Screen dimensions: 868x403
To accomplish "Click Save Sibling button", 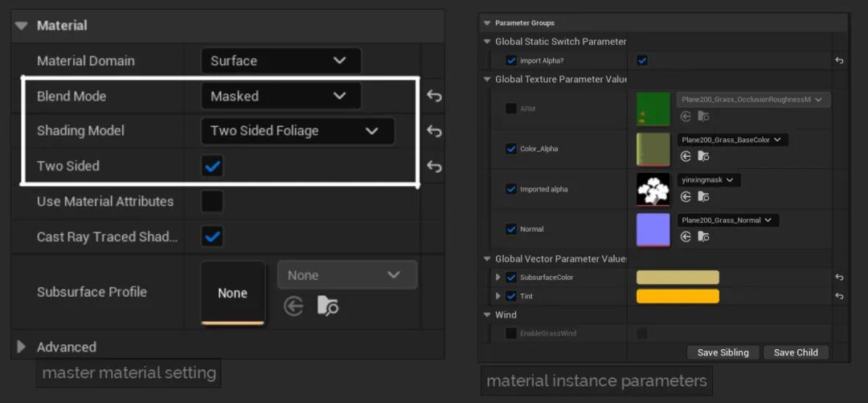I will [723, 352].
